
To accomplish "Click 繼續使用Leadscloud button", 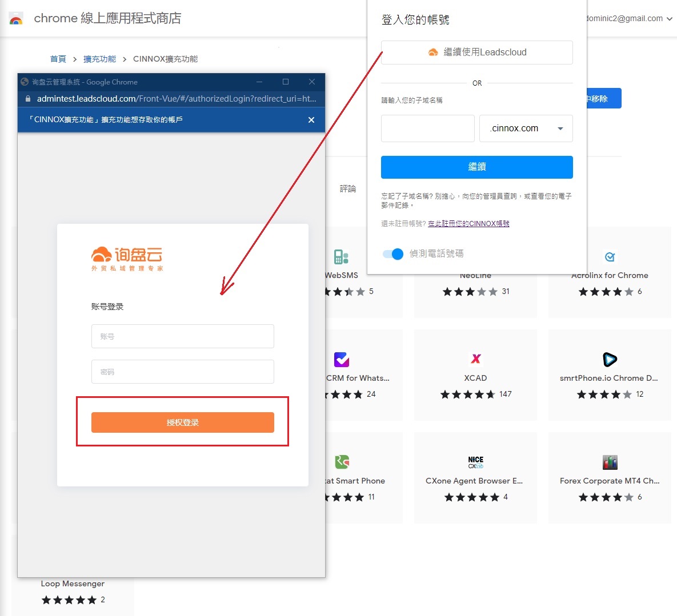I will click(x=476, y=52).
